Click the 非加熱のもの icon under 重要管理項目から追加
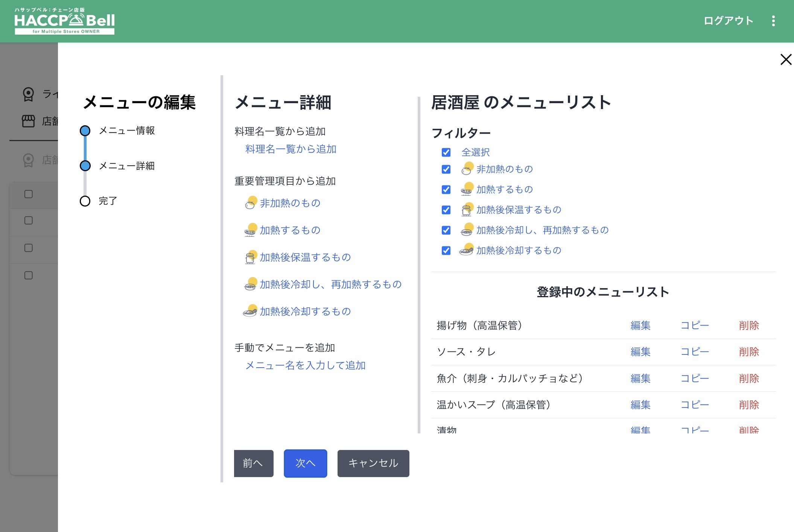The image size is (794, 532). point(251,203)
